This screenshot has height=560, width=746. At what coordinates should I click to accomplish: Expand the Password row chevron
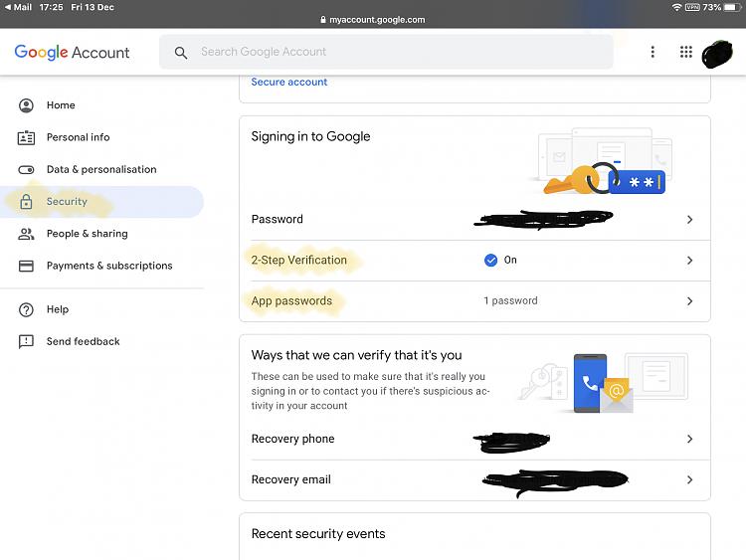[689, 220]
